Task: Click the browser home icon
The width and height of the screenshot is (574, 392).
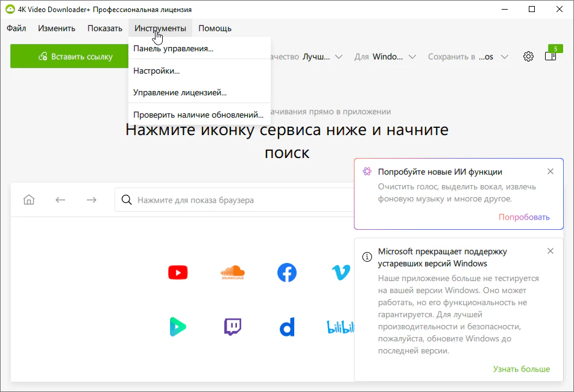Action: click(29, 200)
